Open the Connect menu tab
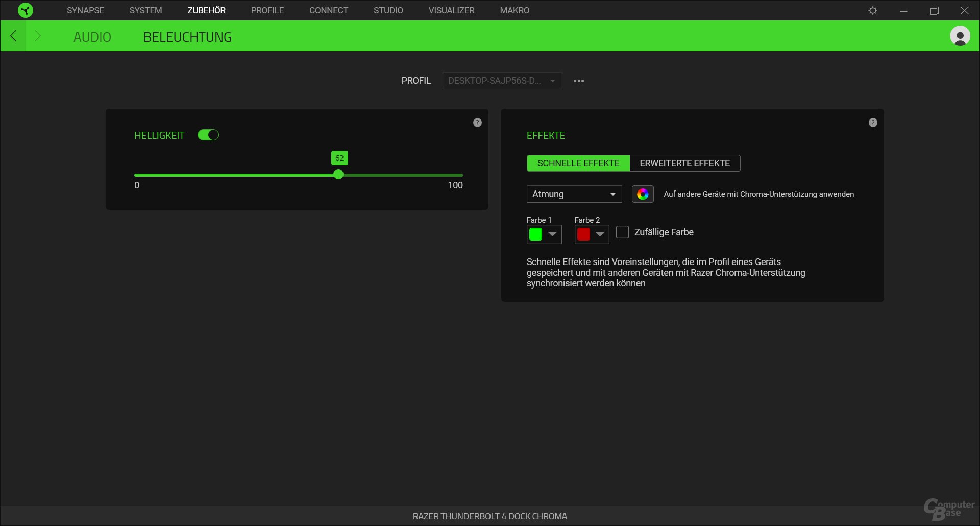The width and height of the screenshot is (980, 526). point(329,10)
